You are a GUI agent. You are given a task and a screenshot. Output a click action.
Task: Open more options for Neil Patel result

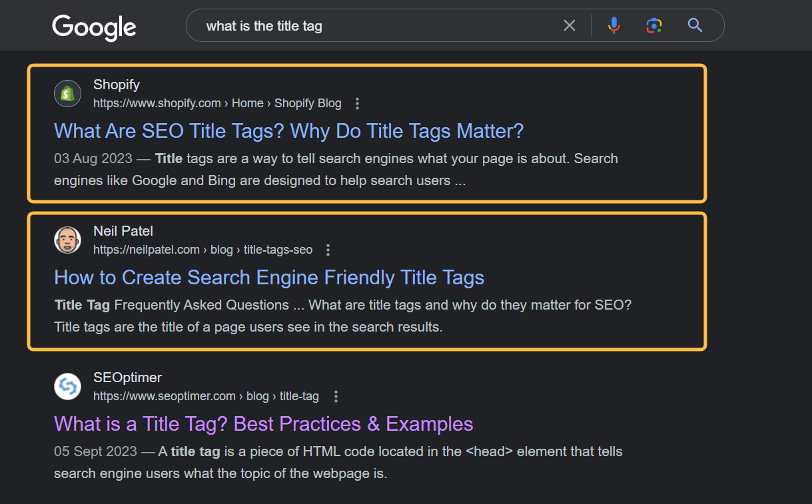pyautogui.click(x=328, y=250)
